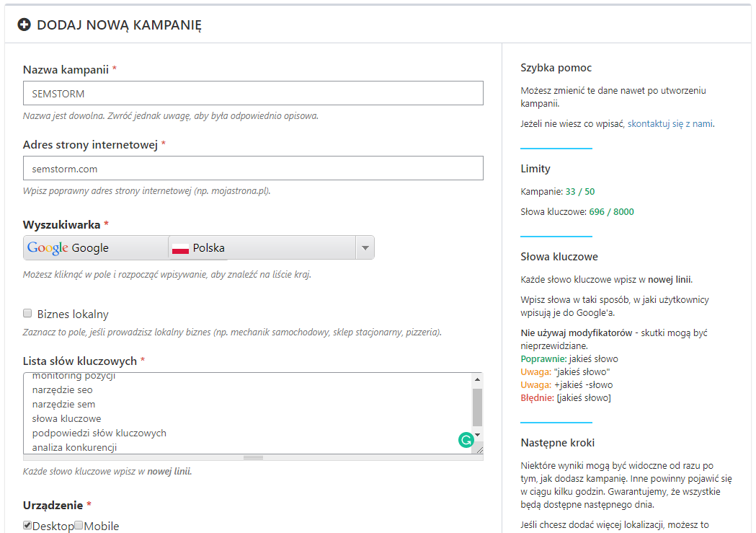Uncheck the Desktop device checkbox
Image resolution: width=756 pixels, height=533 pixels.
[x=27, y=526]
